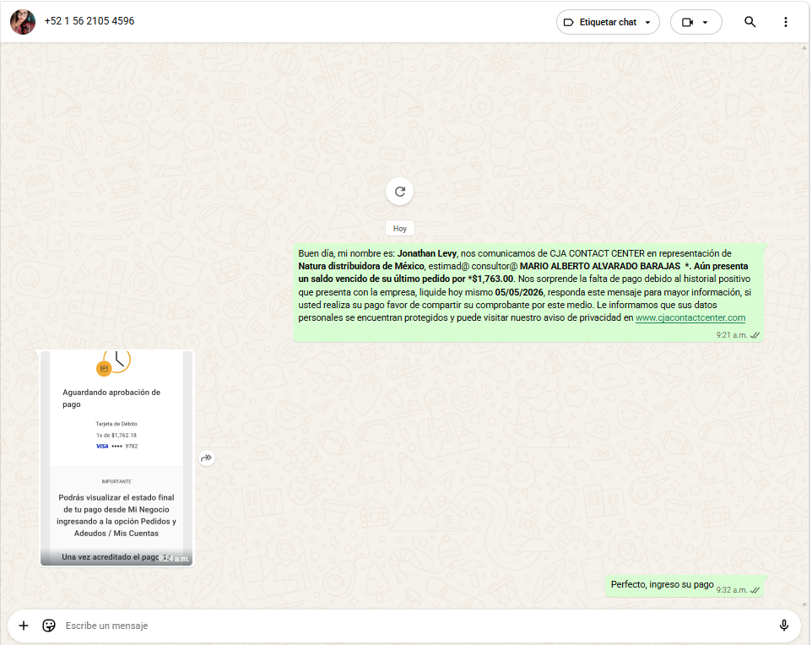Click the double check mark on 9:32 message
Image resolution: width=812 pixels, height=645 pixels.
tap(755, 590)
